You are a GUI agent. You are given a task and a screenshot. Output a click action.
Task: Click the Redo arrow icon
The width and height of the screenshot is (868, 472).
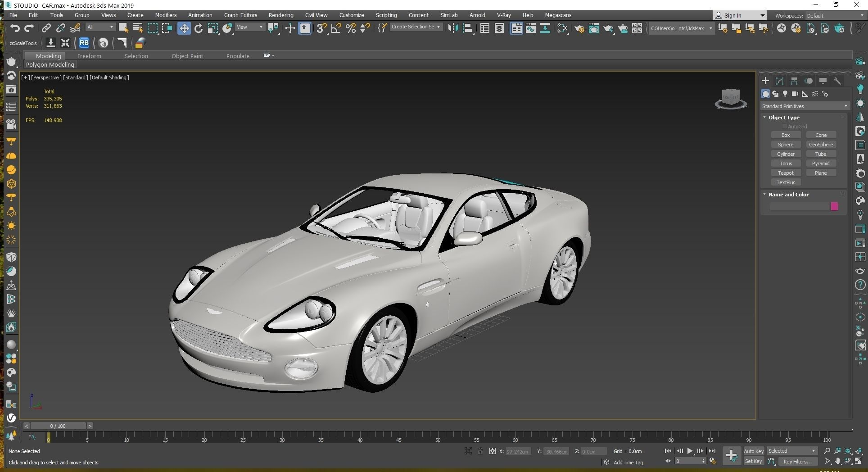pyautogui.click(x=29, y=28)
